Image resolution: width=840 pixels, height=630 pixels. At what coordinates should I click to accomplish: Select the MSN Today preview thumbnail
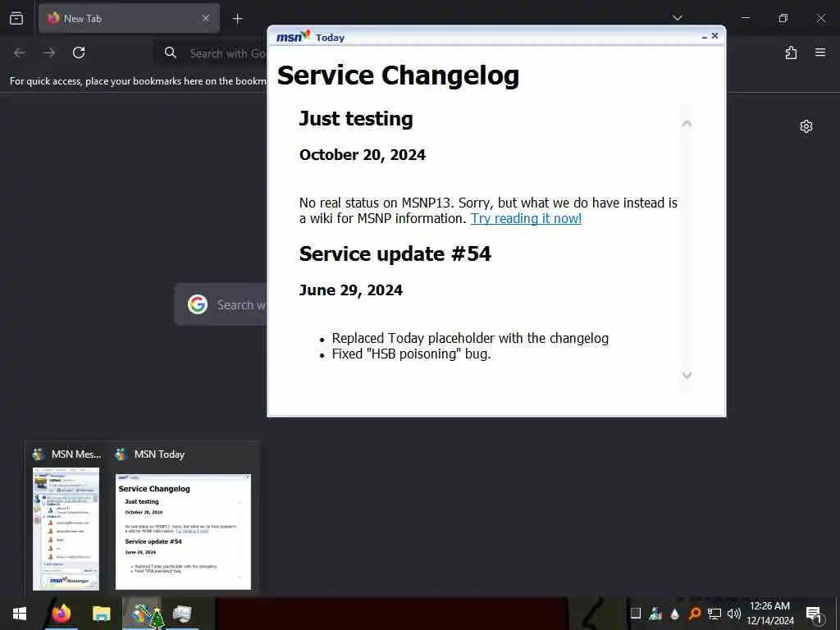pyautogui.click(x=183, y=532)
